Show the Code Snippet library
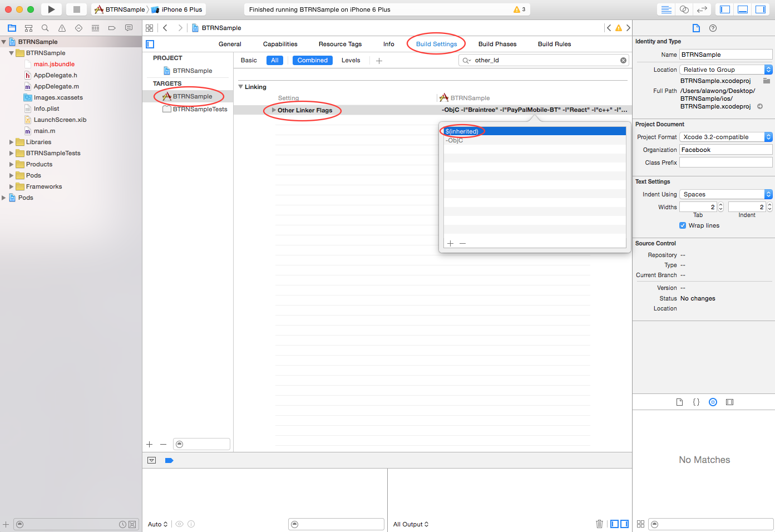The image size is (775, 532). coord(696,402)
